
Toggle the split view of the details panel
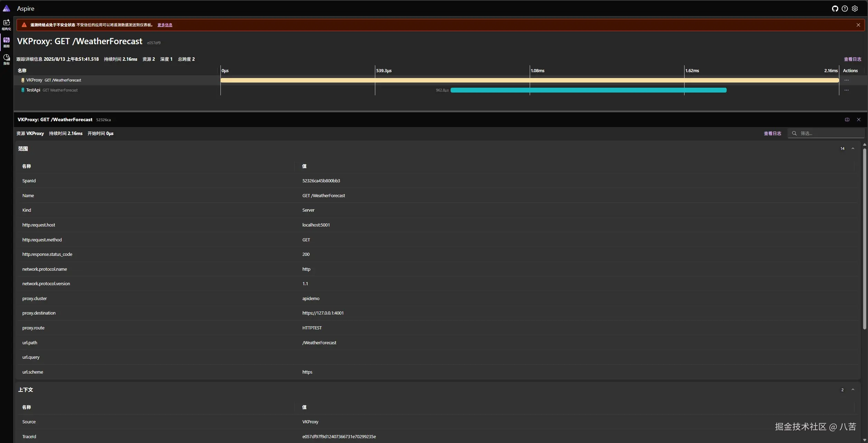(847, 119)
